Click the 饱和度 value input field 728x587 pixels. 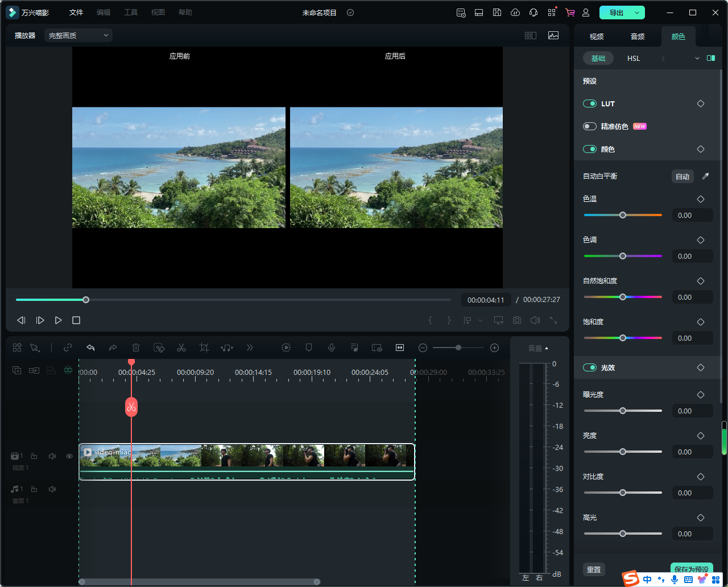click(692, 338)
